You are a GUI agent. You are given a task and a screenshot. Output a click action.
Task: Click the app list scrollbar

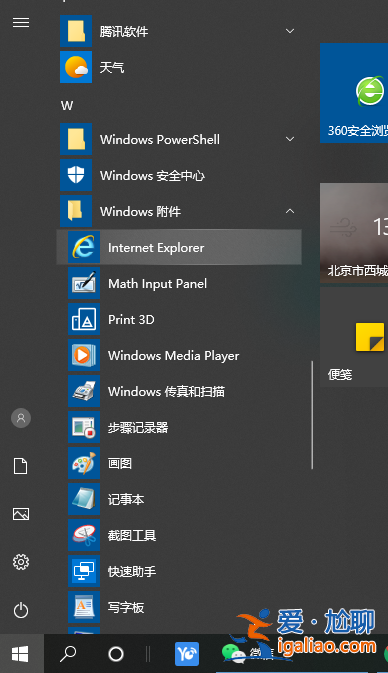pyautogui.click(x=312, y=415)
